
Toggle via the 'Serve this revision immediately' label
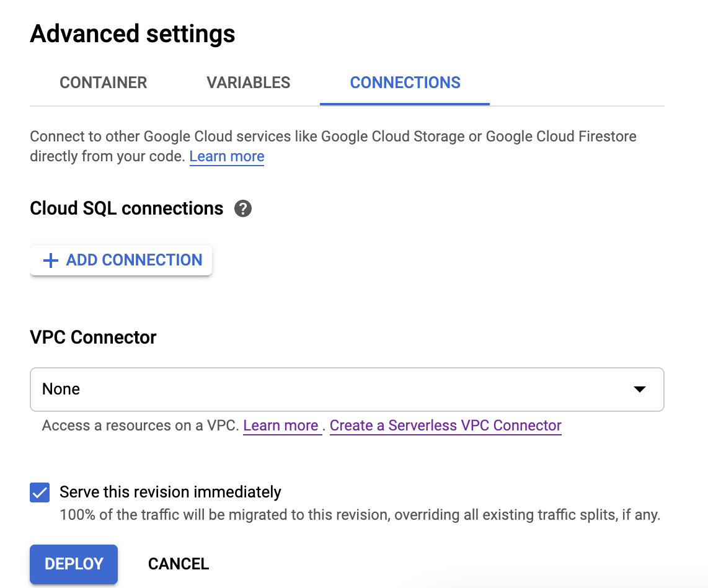(170, 492)
